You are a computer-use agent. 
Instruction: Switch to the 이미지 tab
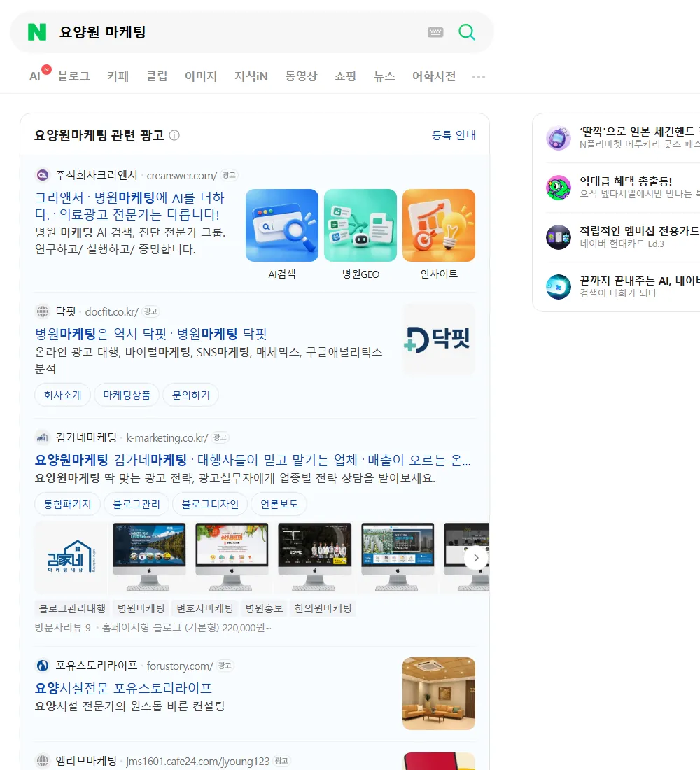point(201,76)
